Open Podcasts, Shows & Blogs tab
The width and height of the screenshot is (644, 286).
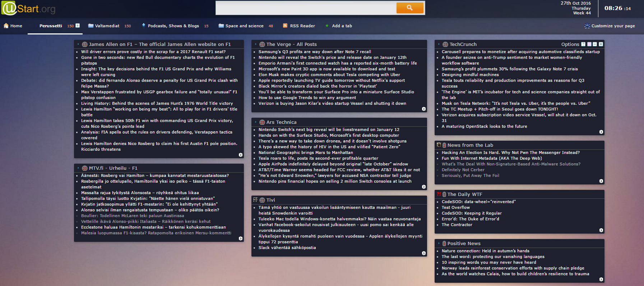(173, 26)
